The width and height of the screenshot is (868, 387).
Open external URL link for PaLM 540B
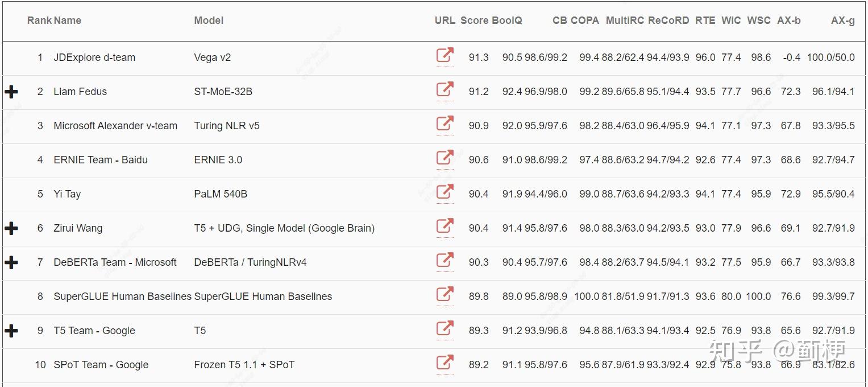coord(445,192)
